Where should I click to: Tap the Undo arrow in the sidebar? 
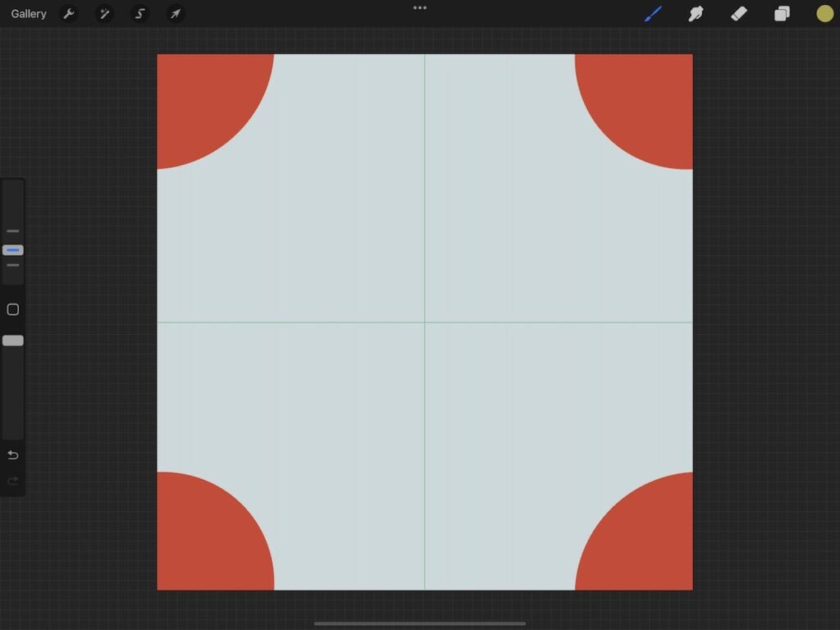[x=12, y=454]
